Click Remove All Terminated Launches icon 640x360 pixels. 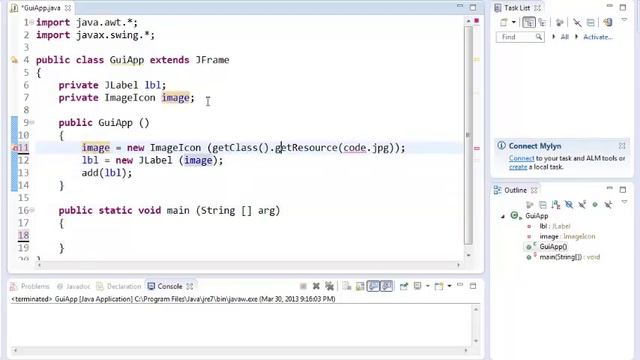[x=329, y=286]
